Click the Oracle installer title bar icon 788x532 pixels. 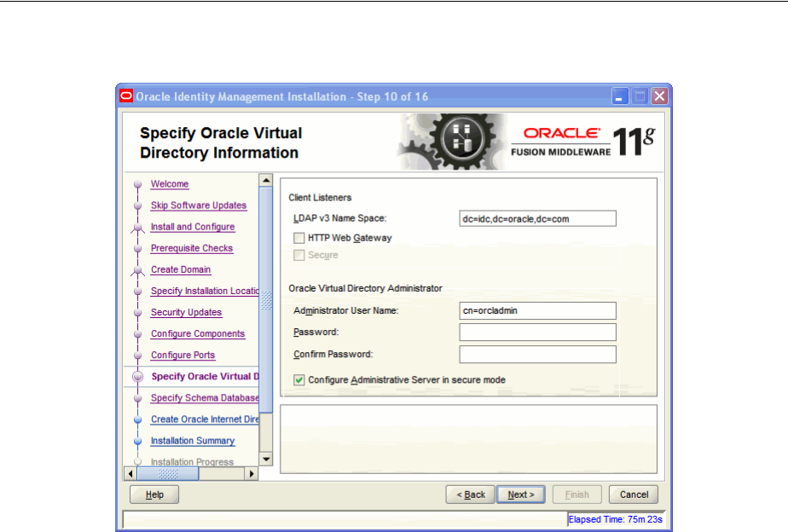click(x=126, y=96)
